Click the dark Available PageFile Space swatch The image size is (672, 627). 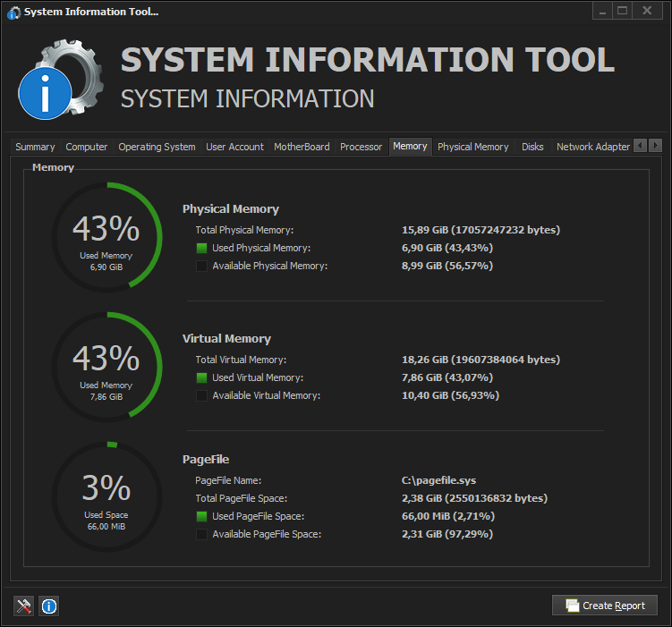click(201, 534)
